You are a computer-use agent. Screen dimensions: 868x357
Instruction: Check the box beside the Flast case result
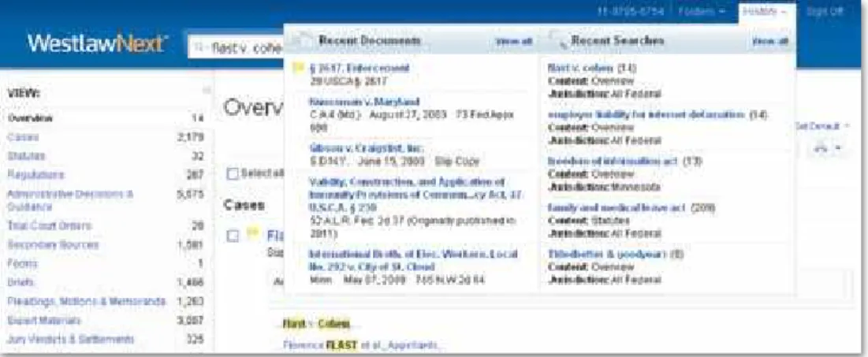pos(233,235)
